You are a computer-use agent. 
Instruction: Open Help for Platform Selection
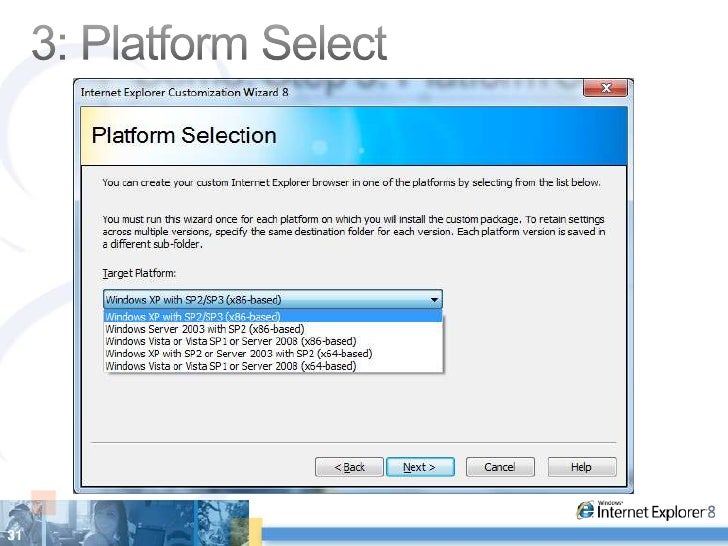(582, 467)
